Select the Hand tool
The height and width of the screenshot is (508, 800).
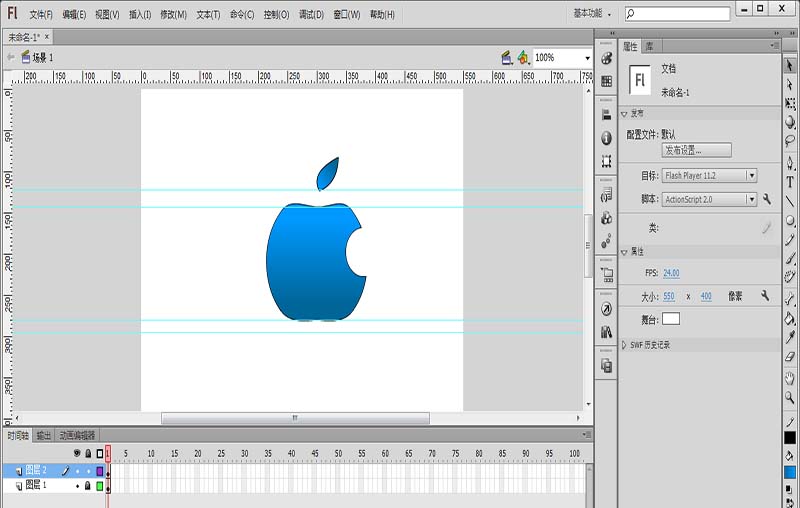click(790, 378)
